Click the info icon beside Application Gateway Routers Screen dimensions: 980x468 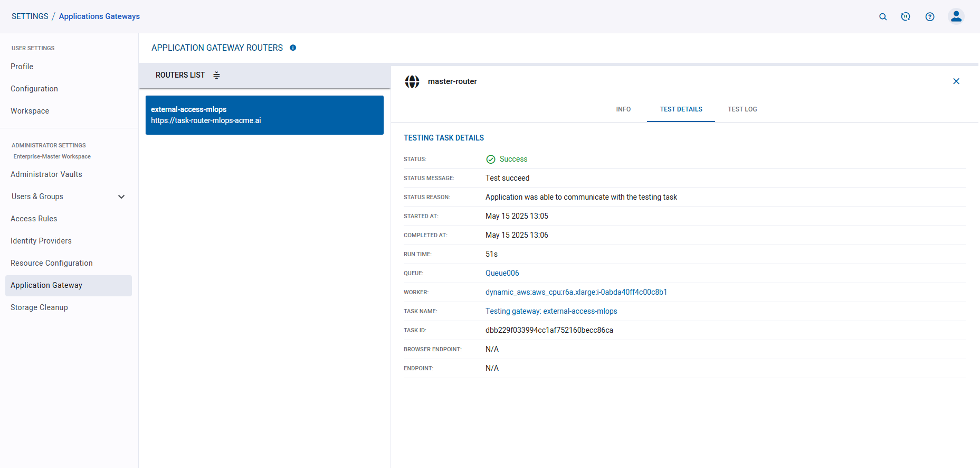pos(293,48)
